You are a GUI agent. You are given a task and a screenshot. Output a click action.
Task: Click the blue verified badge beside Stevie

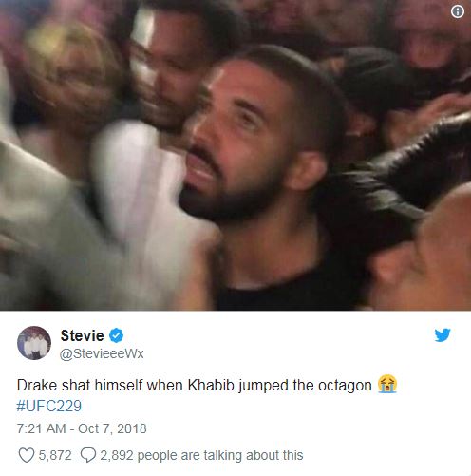[x=116, y=335]
